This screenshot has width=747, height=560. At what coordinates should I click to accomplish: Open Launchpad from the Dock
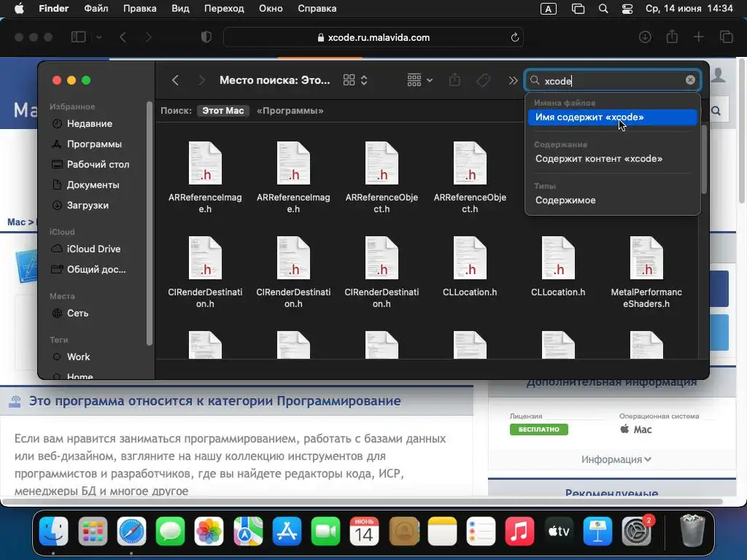coord(93,531)
